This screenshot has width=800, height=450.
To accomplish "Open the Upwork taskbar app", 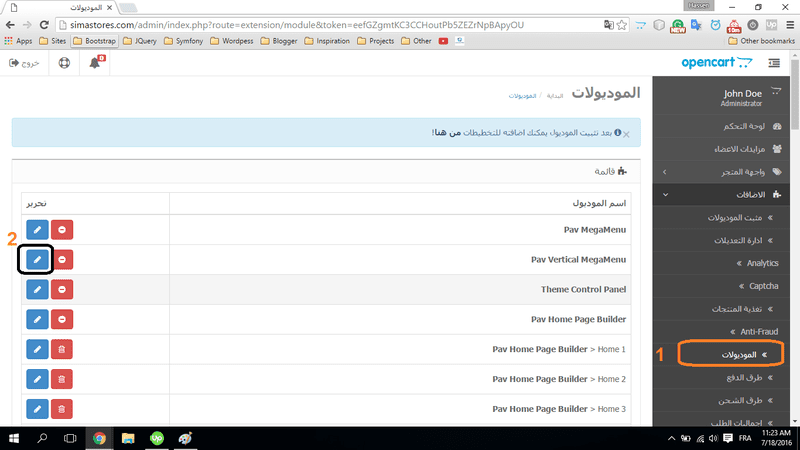I will point(157,438).
